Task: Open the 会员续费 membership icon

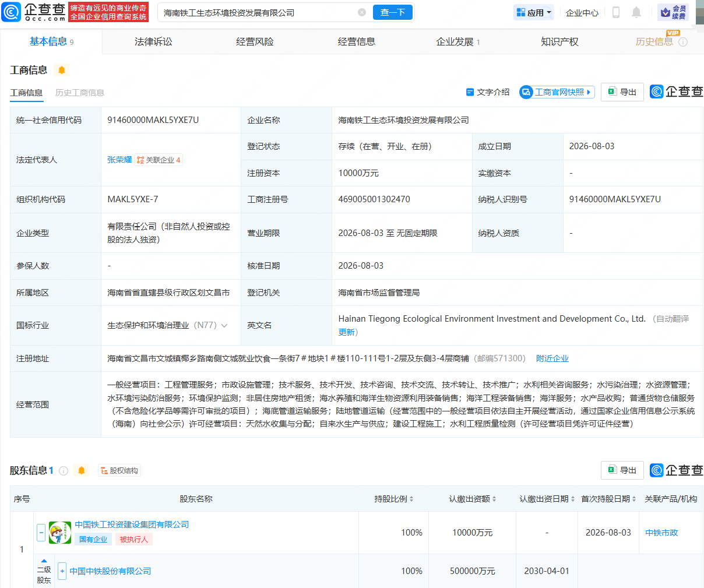Action: tap(673, 12)
